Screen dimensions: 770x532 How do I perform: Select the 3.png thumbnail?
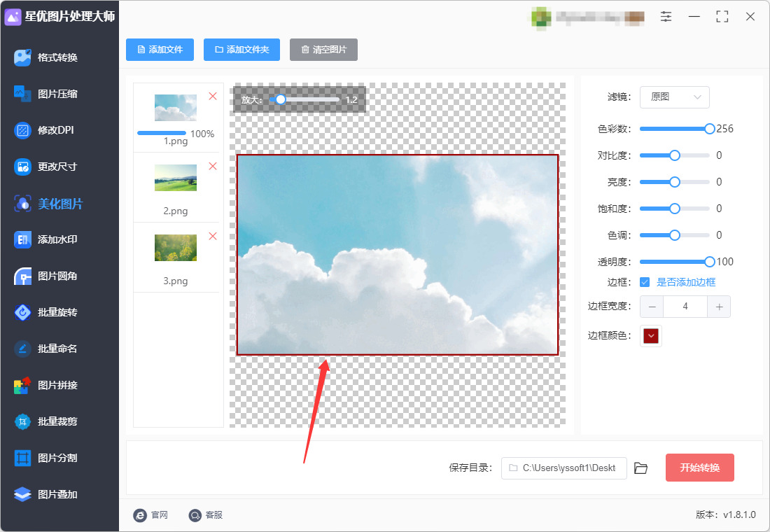point(175,248)
